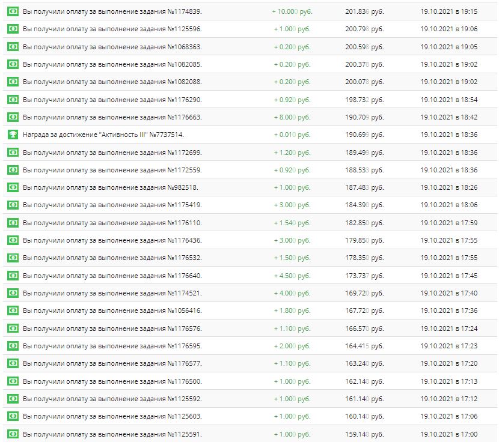Click the money icon beside task №1125592
Screen dimensions: 499x448
[13, 398]
